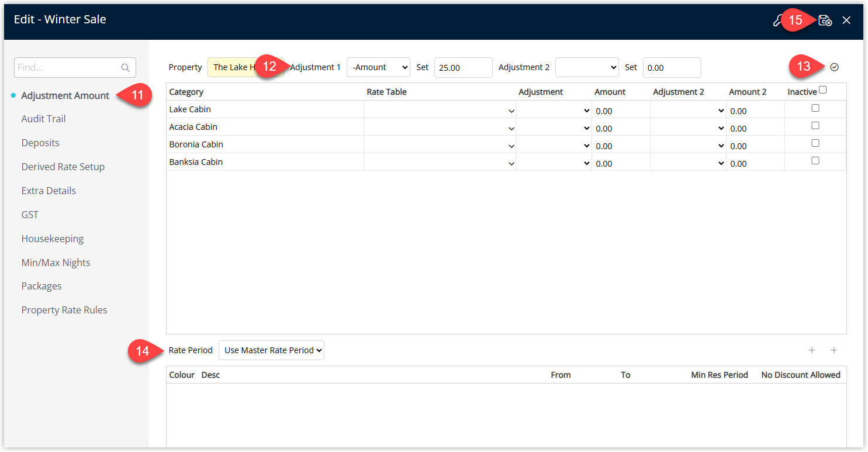
Task: Click the search magnifier icon in Find box
Action: point(125,68)
